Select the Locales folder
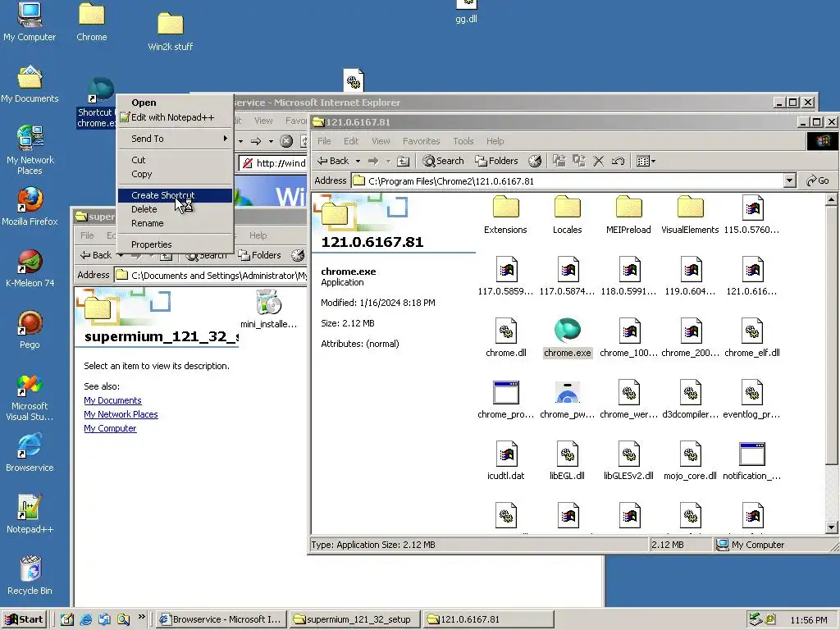 (568, 214)
